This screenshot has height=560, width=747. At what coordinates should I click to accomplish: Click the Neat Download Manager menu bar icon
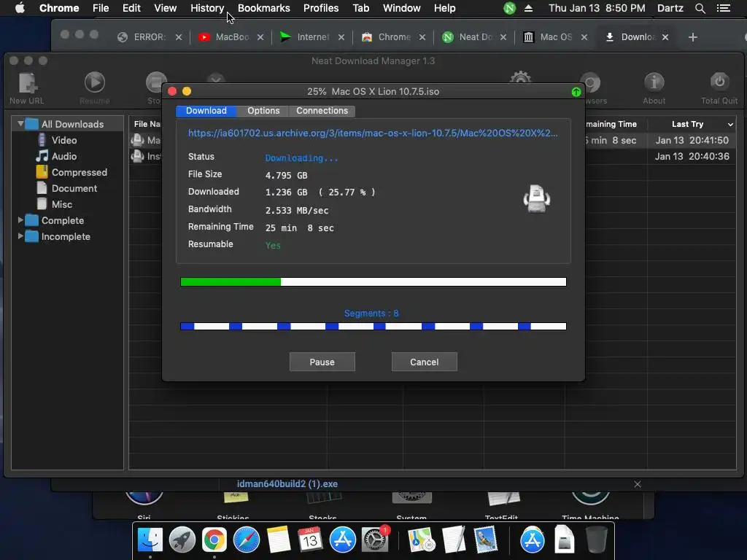click(x=509, y=8)
